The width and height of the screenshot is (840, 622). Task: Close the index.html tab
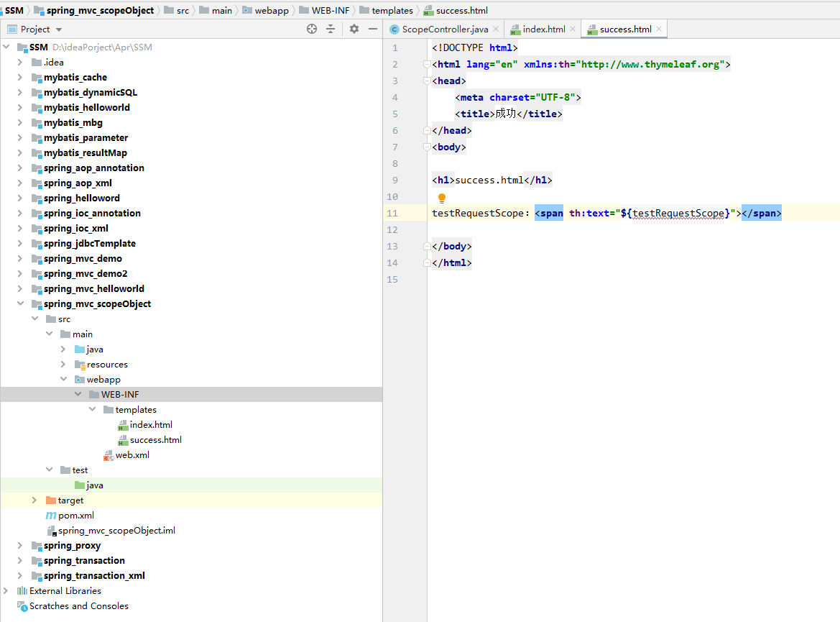point(573,29)
